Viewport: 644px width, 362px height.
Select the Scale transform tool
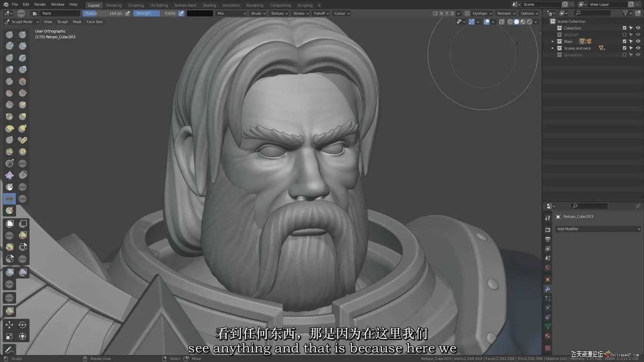pos(9,336)
